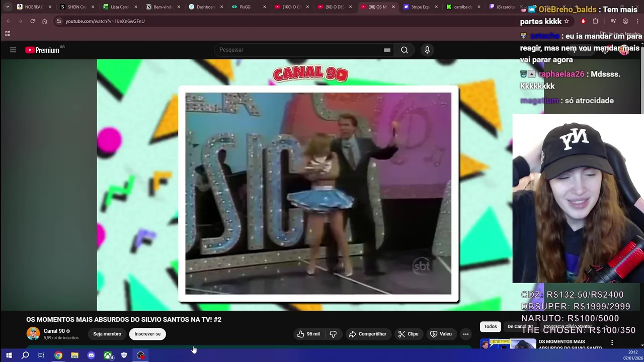
Task: Click the Pesquisar search field
Action: [299, 50]
